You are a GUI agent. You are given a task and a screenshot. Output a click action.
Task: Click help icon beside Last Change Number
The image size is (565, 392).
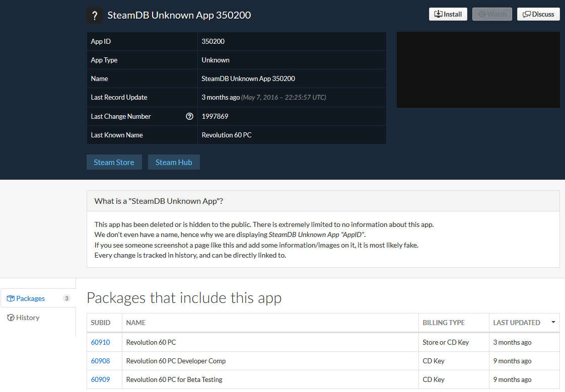pyautogui.click(x=189, y=116)
